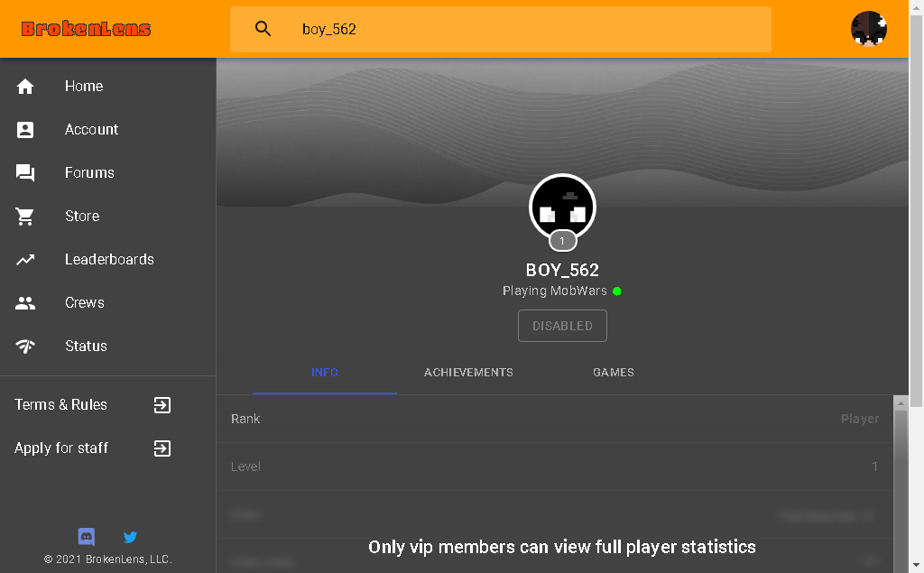Image resolution: width=924 pixels, height=573 pixels.
Task: Switch to the INFO tab
Action: pos(325,373)
